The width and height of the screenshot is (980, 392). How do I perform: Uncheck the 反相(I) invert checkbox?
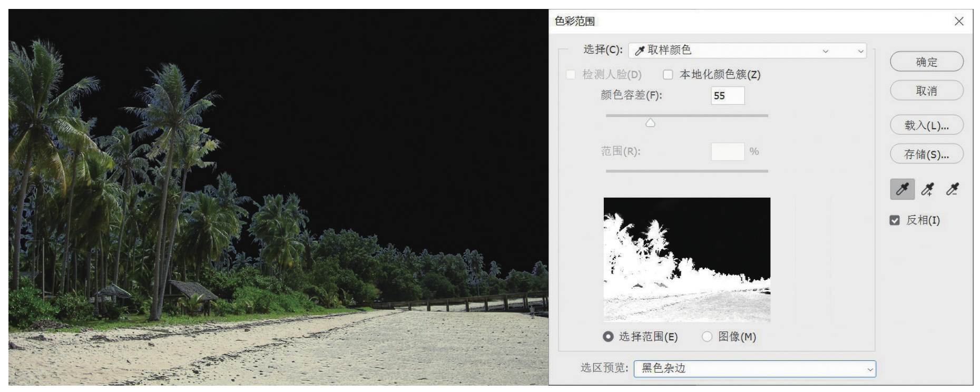point(895,220)
